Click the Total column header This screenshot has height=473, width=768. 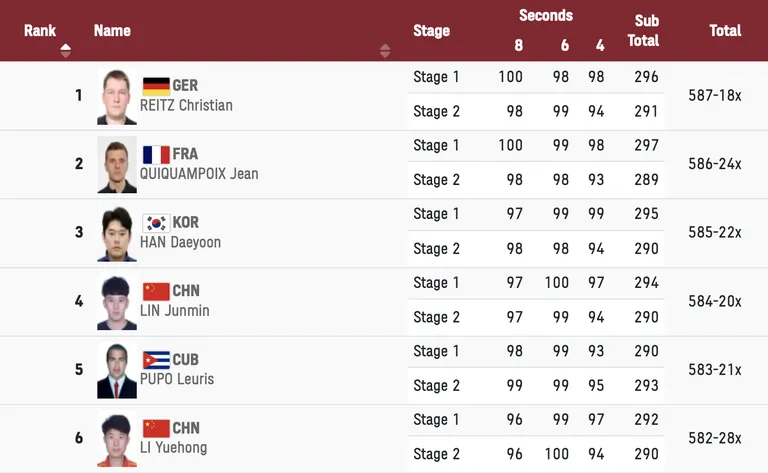(x=725, y=30)
